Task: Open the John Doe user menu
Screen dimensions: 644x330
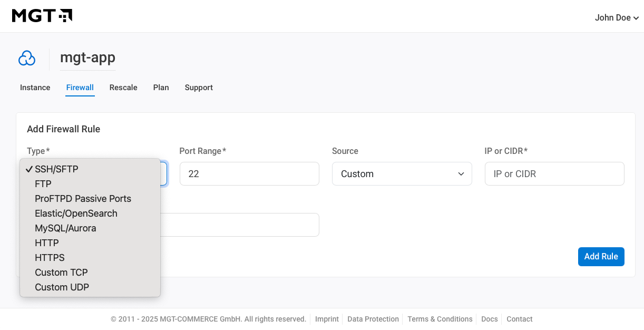Action: pos(617,18)
